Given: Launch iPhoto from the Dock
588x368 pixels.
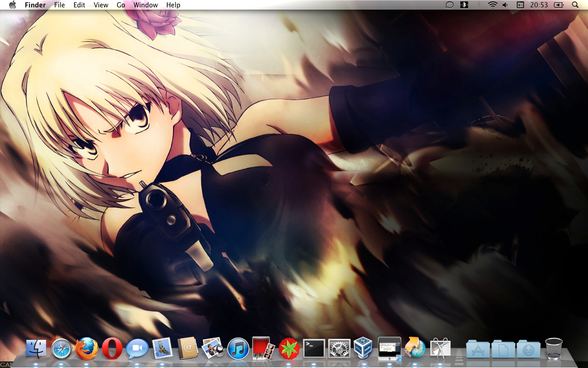Looking at the screenshot, I should point(213,349).
